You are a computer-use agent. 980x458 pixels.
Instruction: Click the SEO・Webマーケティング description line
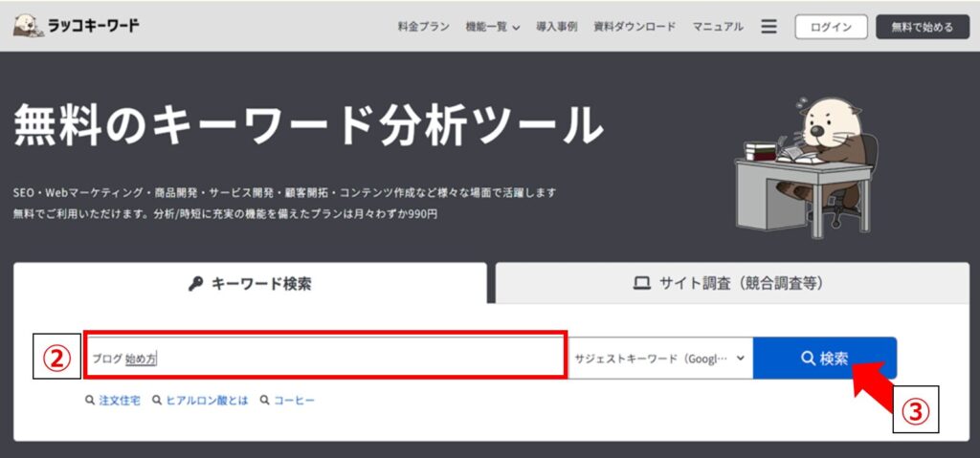[284, 192]
